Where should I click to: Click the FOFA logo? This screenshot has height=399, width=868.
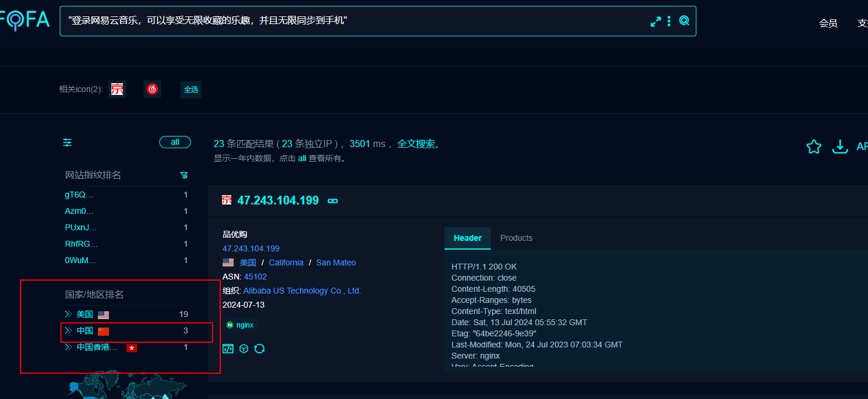(x=25, y=21)
